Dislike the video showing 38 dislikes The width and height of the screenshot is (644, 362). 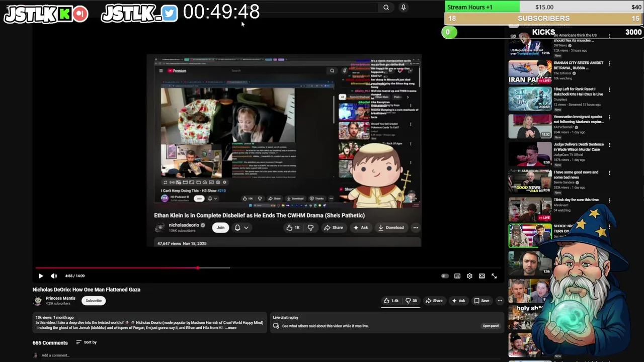[411, 301]
